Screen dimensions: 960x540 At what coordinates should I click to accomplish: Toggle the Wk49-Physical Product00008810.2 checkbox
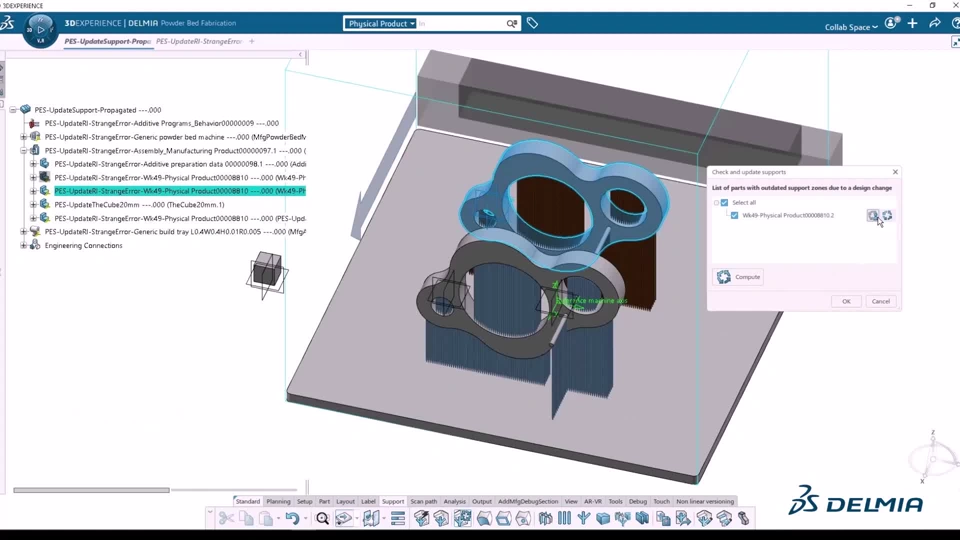pos(734,216)
